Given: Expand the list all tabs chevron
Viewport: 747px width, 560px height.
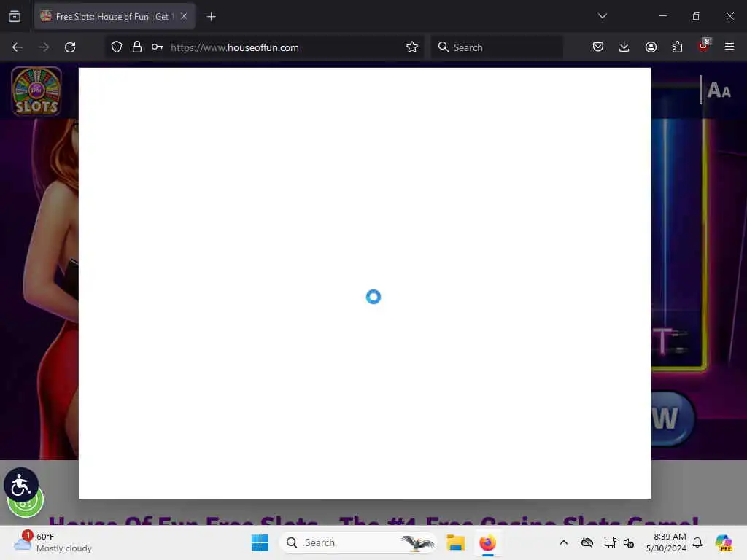Looking at the screenshot, I should pyautogui.click(x=602, y=16).
